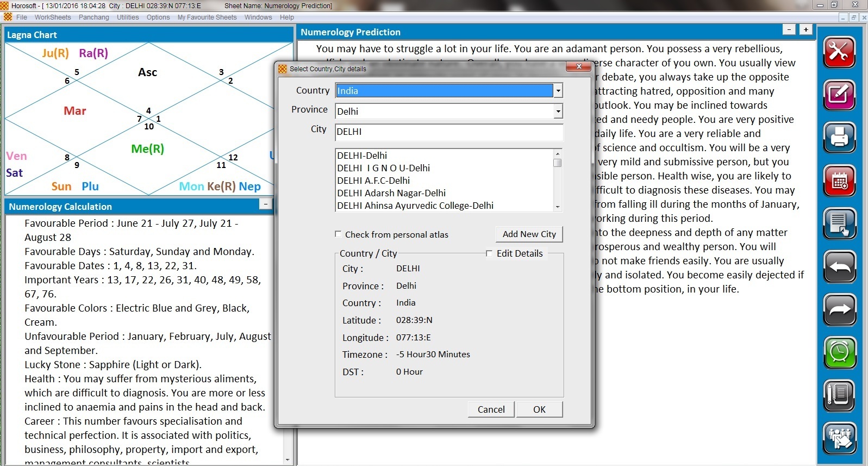Click Plu in the Lagna Chart
Image resolution: width=868 pixels, height=466 pixels.
[90, 187]
